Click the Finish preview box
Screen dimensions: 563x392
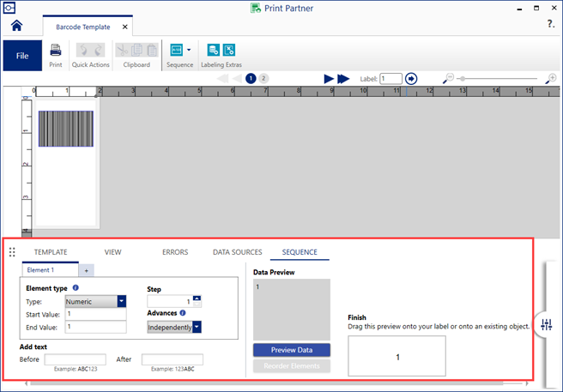[x=397, y=356]
